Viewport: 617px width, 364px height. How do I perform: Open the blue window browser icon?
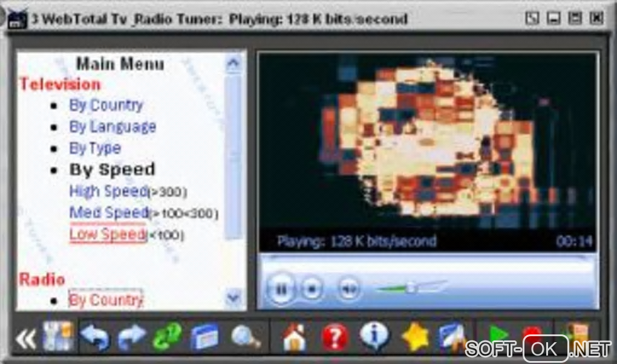(x=204, y=337)
